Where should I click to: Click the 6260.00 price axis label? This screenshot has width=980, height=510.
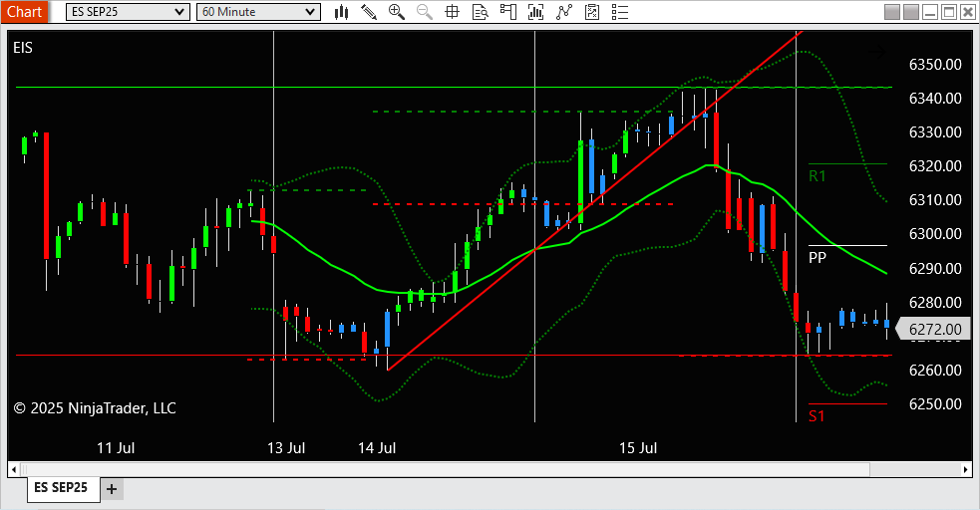pyautogui.click(x=935, y=371)
